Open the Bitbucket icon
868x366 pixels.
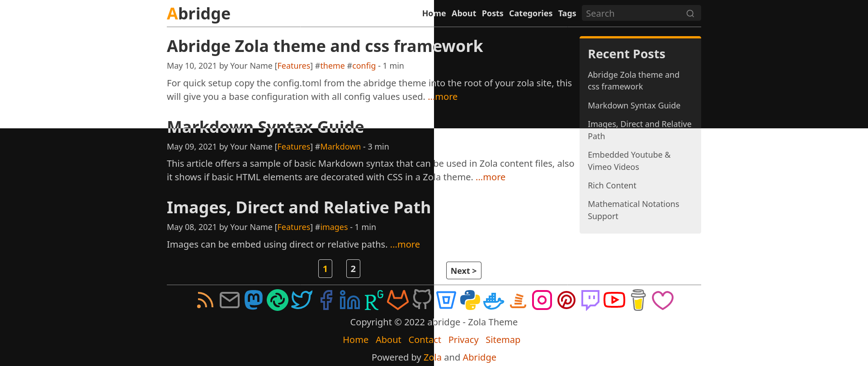coord(446,300)
